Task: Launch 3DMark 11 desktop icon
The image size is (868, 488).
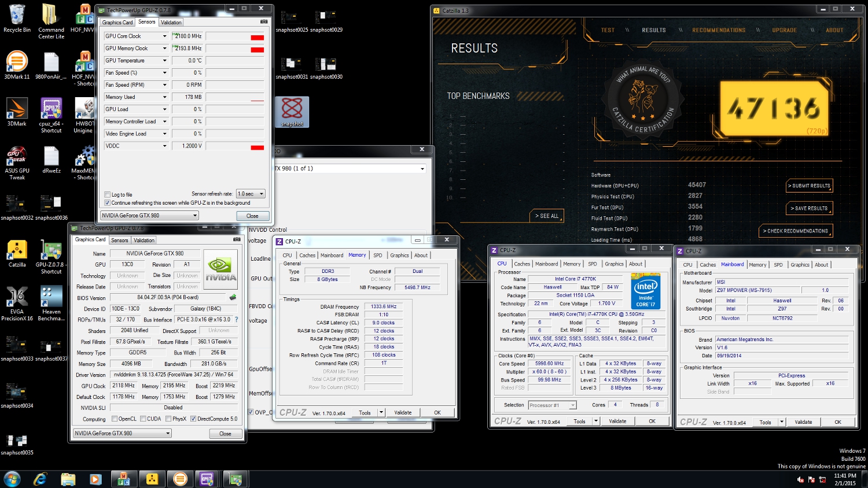Action: [17, 65]
